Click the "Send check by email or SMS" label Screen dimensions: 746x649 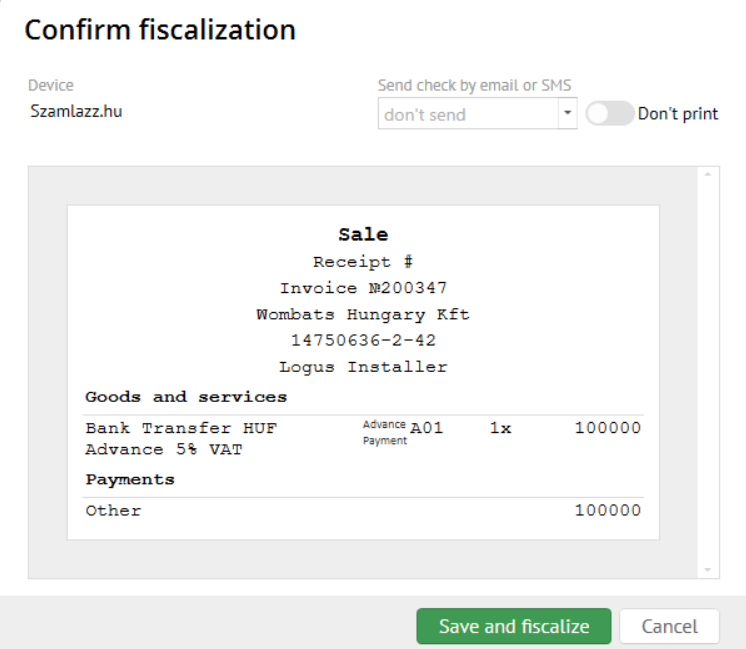click(474, 86)
